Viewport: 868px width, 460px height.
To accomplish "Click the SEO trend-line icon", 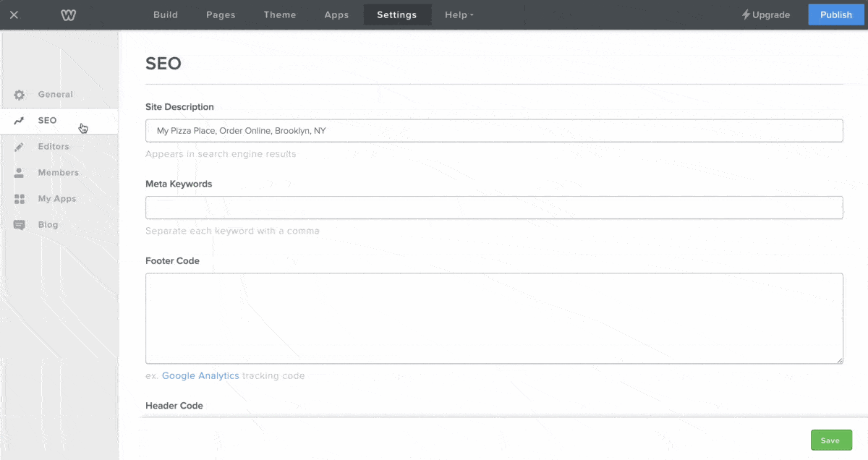I will click(20, 121).
